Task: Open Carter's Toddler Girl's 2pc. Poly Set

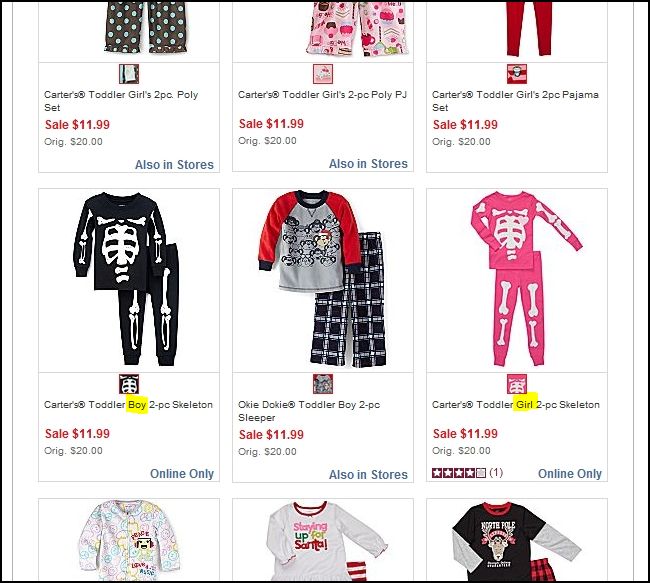Action: 121,101
